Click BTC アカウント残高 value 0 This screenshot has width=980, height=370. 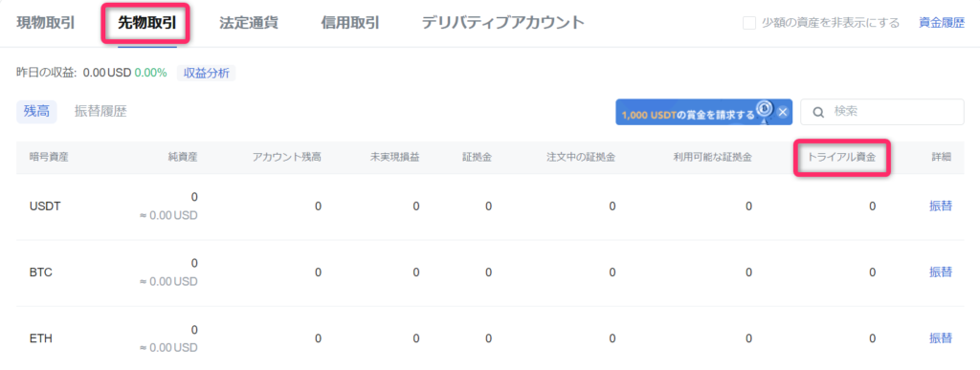tap(318, 272)
